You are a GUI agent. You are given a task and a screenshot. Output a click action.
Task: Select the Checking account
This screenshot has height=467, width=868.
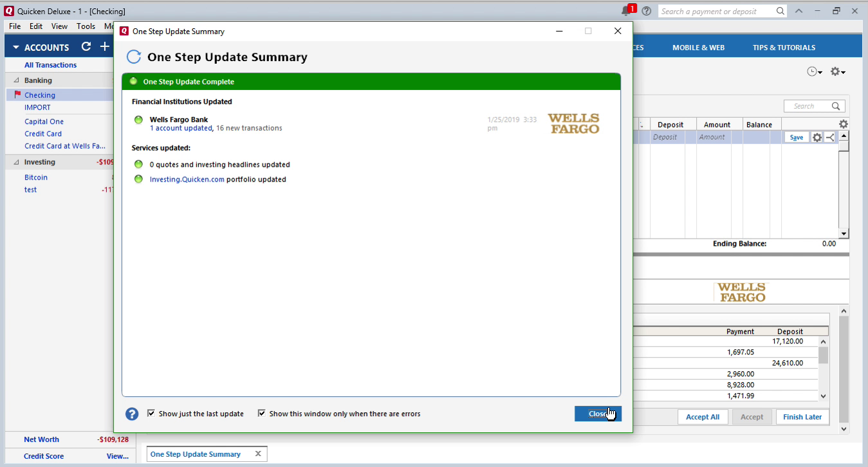tap(40, 95)
